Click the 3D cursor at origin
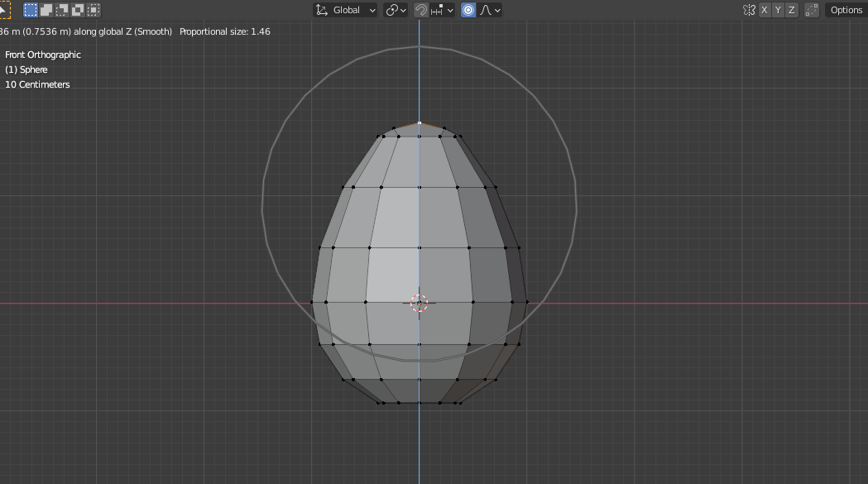Screen dimensions: 868x484 coord(419,303)
